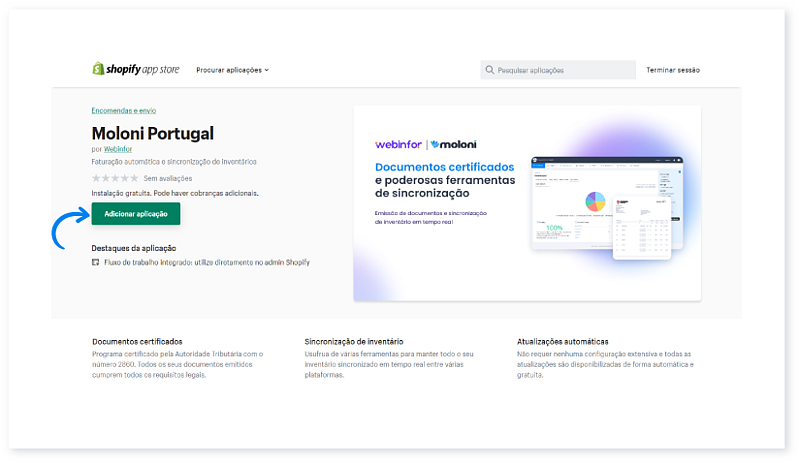Select the Sincronização de inventário heading
The image size is (800, 463).
coord(354,342)
